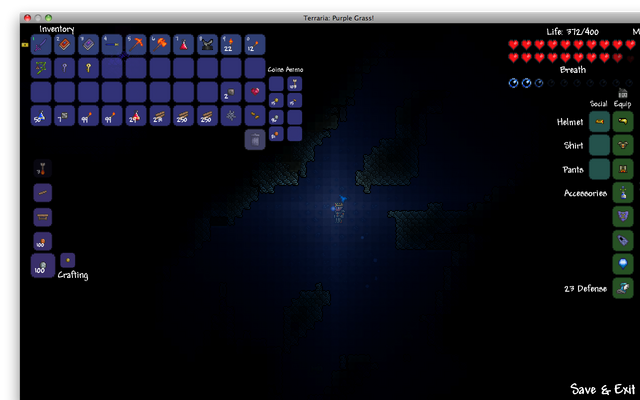Screen dimensions: 640x400
Task: Pick up the gold bars item
Action: tap(255, 116)
